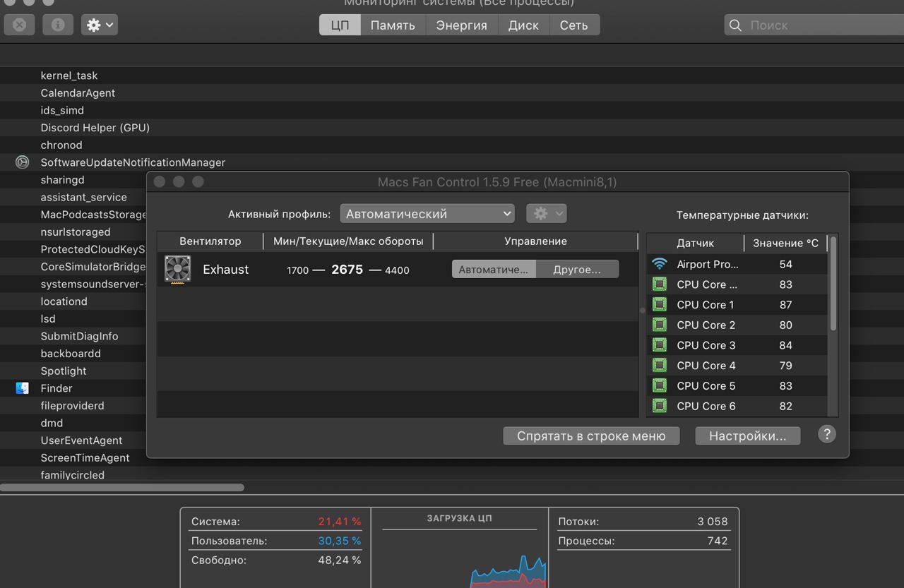904x588 pixels.
Task: Select the Finder process name
Action: pos(56,388)
